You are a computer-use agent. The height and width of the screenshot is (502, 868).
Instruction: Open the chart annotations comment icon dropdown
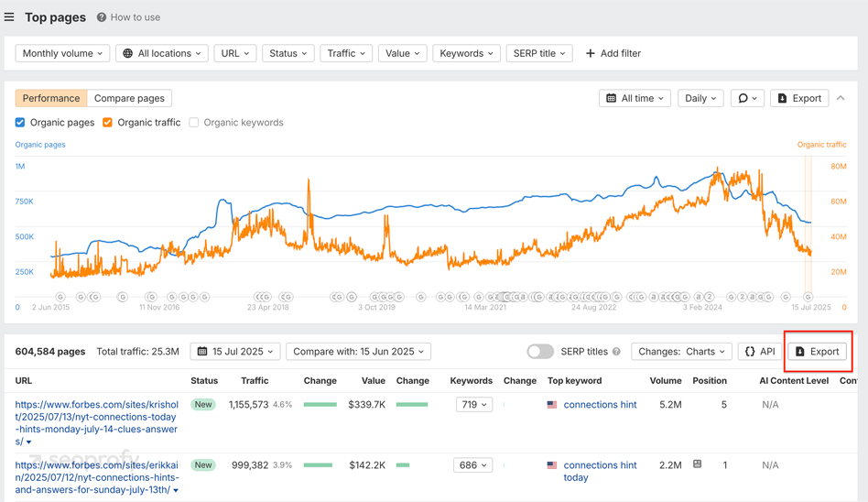747,98
